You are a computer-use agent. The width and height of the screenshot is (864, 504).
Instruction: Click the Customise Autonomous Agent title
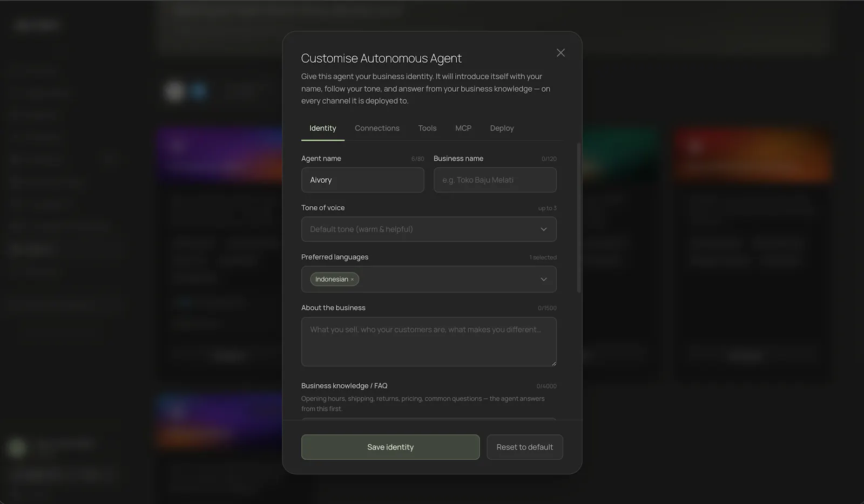point(381,58)
